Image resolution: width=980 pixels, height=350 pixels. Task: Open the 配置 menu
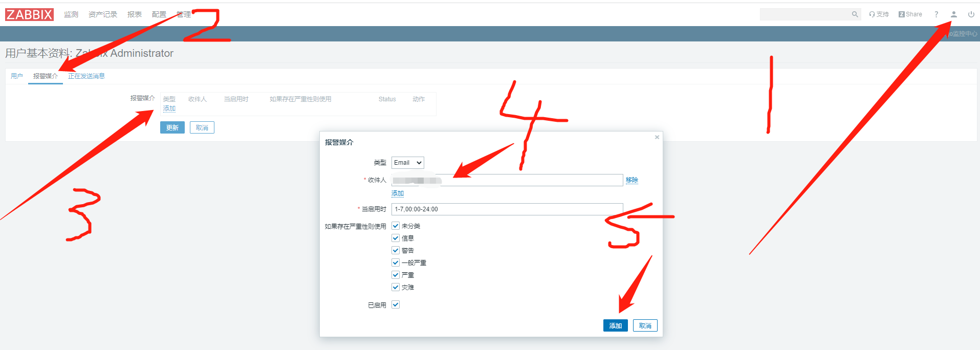(x=159, y=14)
